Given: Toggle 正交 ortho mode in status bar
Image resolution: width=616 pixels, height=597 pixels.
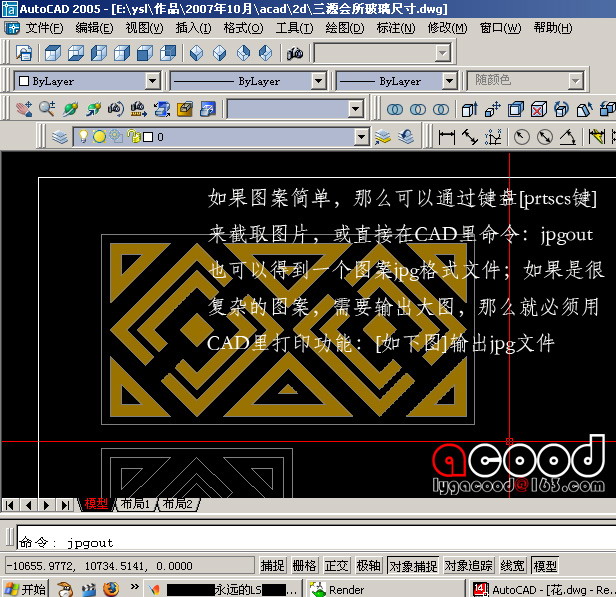Looking at the screenshot, I should click(x=337, y=566).
